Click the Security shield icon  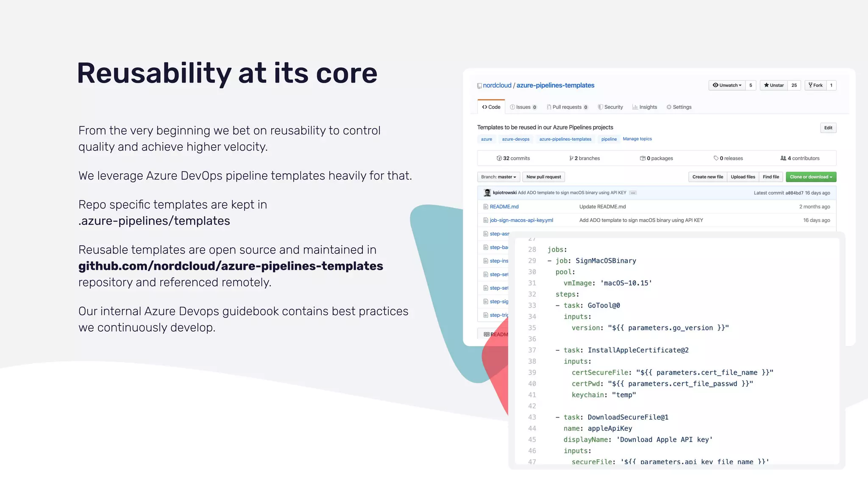click(600, 107)
